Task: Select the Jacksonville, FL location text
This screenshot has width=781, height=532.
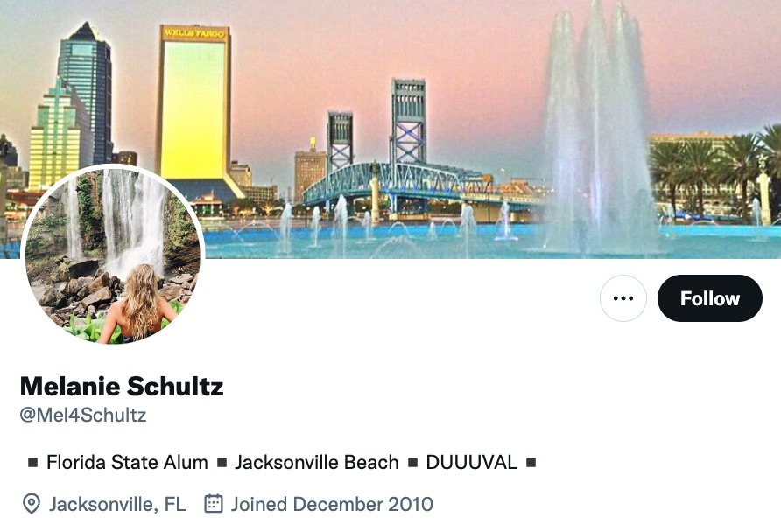Action: point(117,504)
